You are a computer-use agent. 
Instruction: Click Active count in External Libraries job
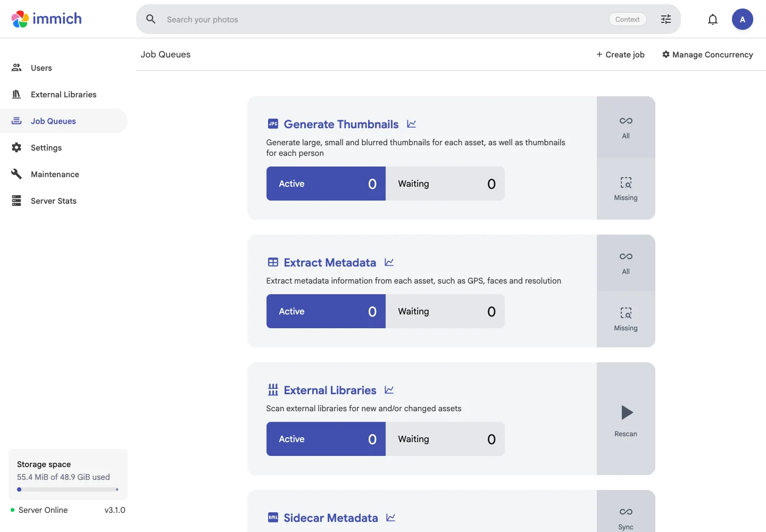tap(326, 439)
